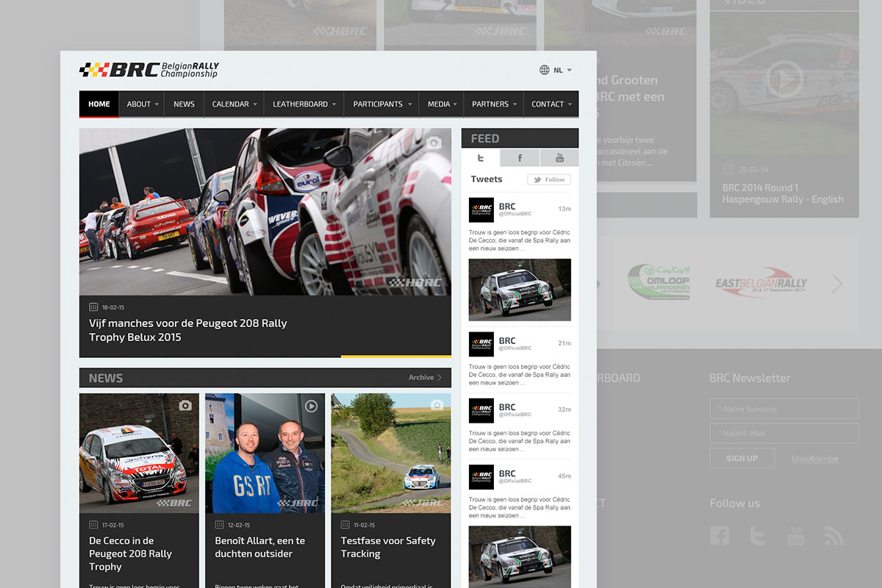Open the RSS feed icon under Follow us
The height and width of the screenshot is (588, 882).
click(833, 536)
